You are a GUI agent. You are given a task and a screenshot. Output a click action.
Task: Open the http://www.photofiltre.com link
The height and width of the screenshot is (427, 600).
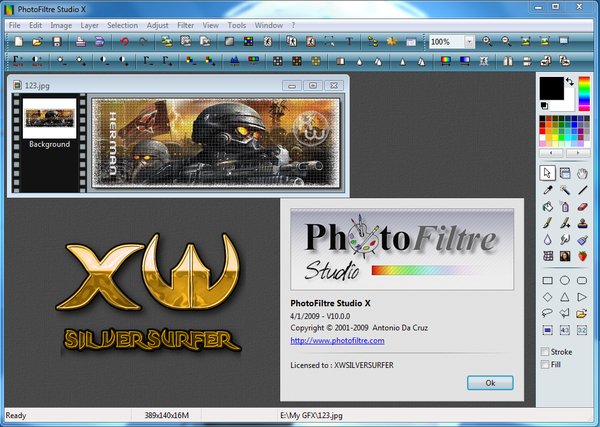(x=337, y=341)
